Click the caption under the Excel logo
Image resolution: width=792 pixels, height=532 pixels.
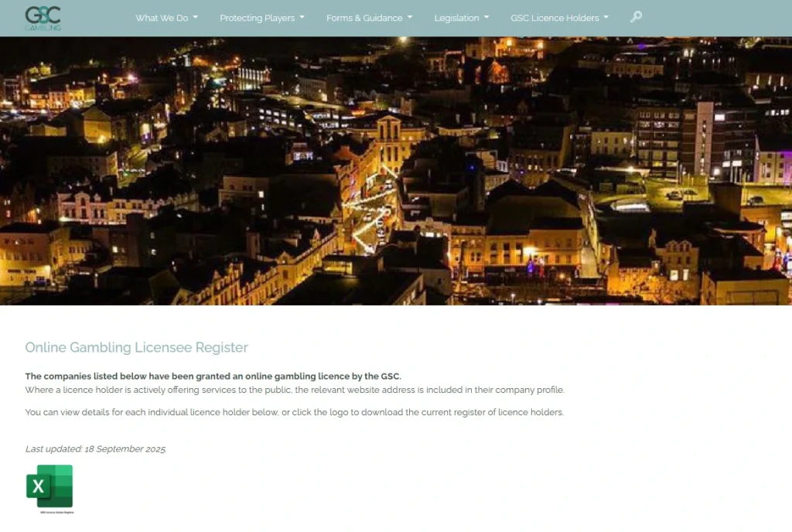pyautogui.click(x=57, y=512)
